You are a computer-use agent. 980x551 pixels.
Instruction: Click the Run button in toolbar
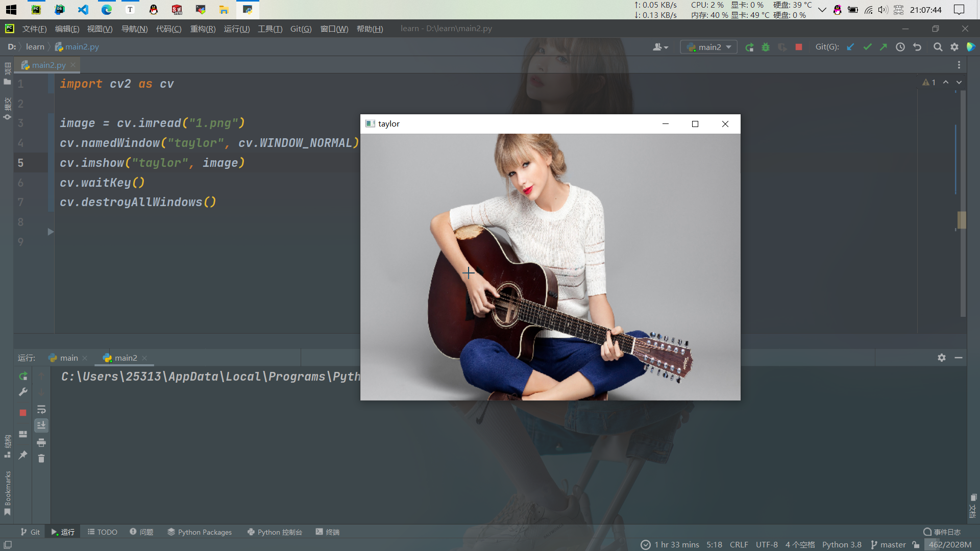(x=749, y=46)
